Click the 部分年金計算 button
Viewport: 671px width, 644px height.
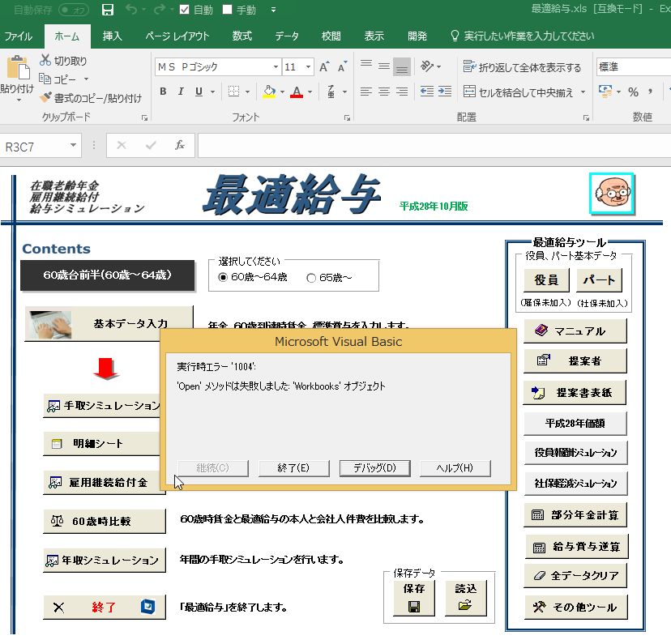click(575, 515)
